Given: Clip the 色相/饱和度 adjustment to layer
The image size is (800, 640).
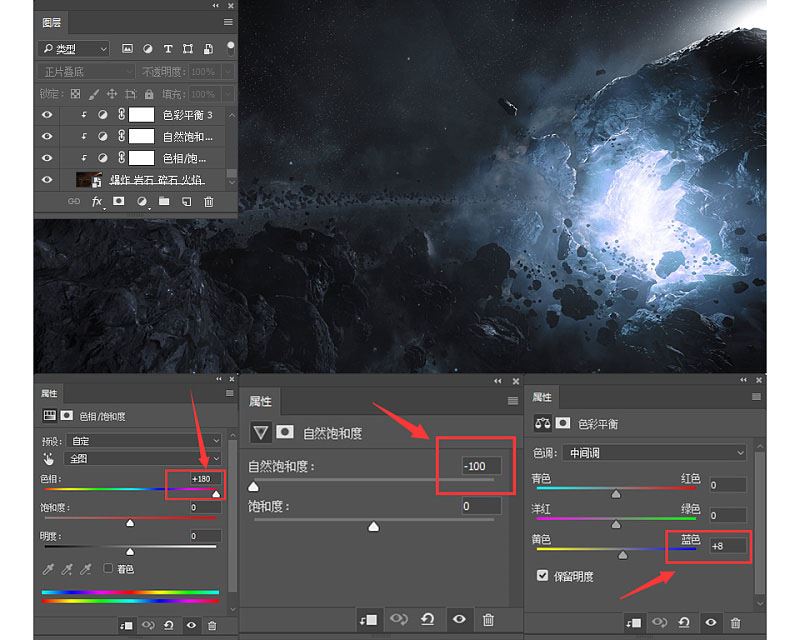Looking at the screenshot, I should [x=126, y=626].
